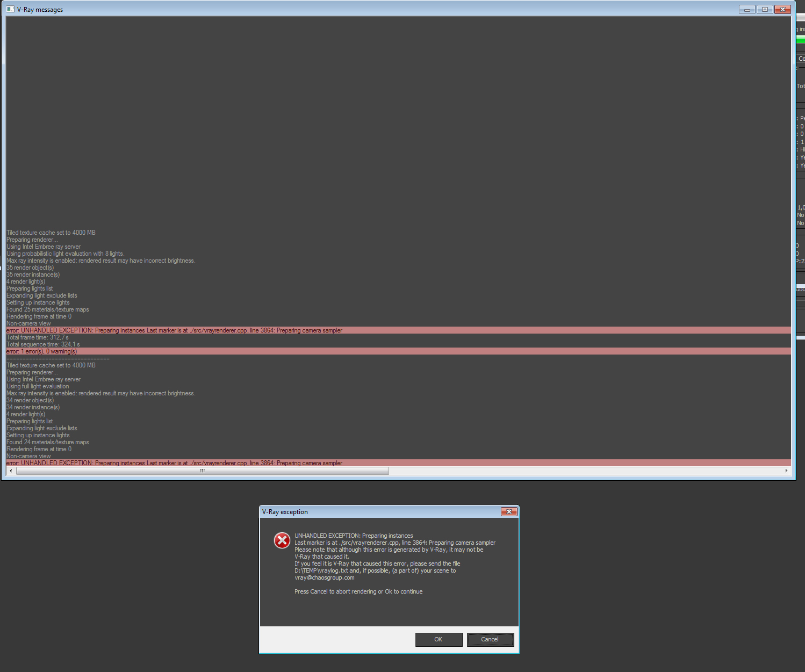Click the horizontal scrollbar right arrow
Viewport: 805px width, 672px height.
point(786,471)
